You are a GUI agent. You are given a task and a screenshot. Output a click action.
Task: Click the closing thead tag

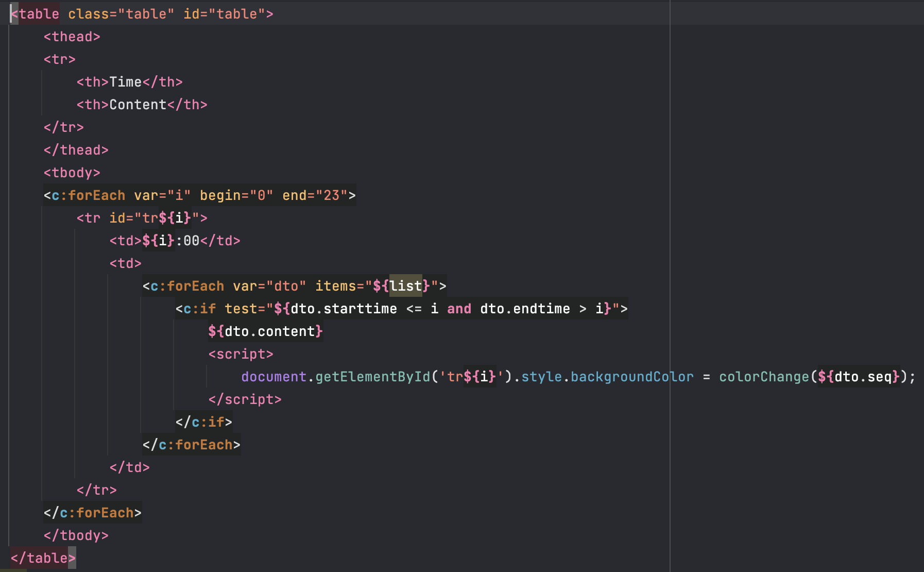coord(76,150)
